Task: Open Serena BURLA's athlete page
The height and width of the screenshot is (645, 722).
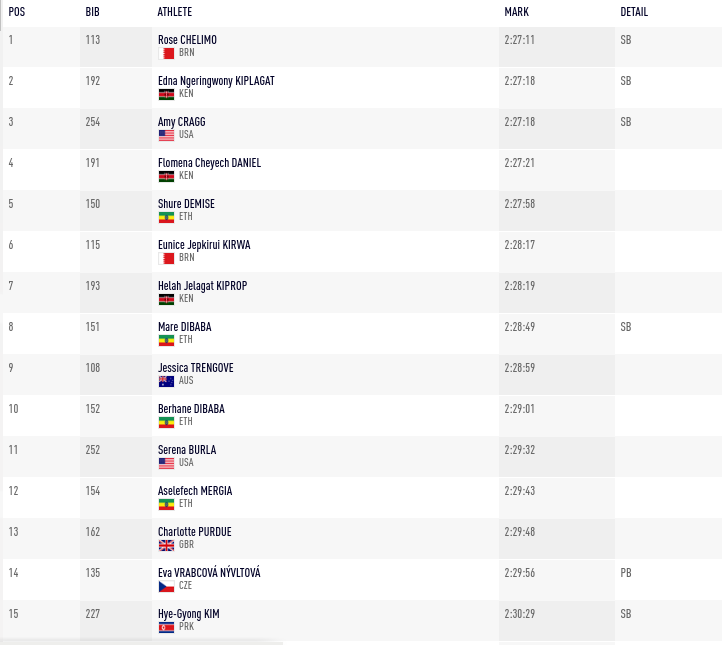Action: click(187, 450)
